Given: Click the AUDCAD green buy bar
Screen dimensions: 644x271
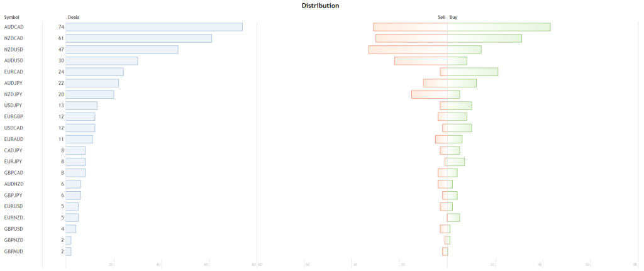Looking at the screenshot, I should (x=499, y=27).
